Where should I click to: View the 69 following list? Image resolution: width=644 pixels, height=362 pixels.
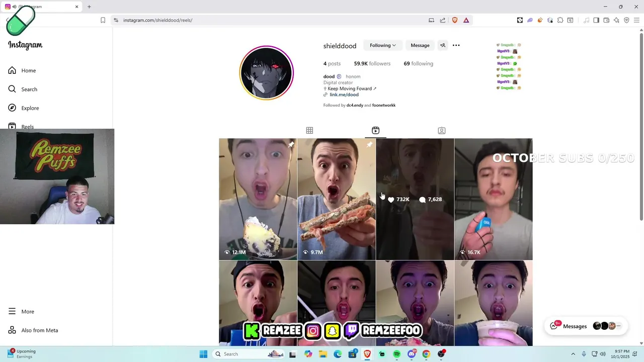[x=419, y=63]
